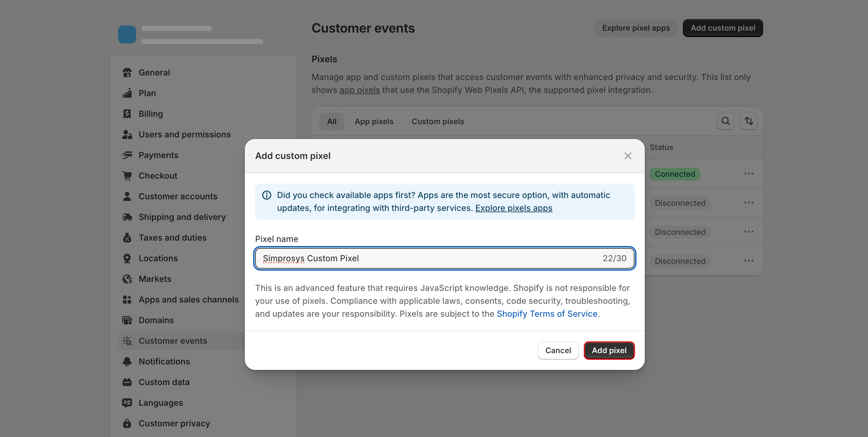
Task: Open Notifications settings
Action: pyautogui.click(x=164, y=361)
